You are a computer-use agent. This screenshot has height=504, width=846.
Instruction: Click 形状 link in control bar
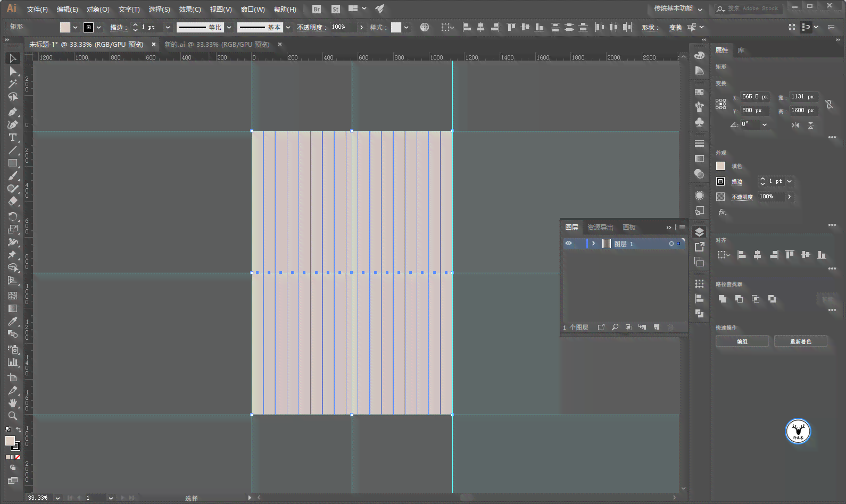[649, 28]
